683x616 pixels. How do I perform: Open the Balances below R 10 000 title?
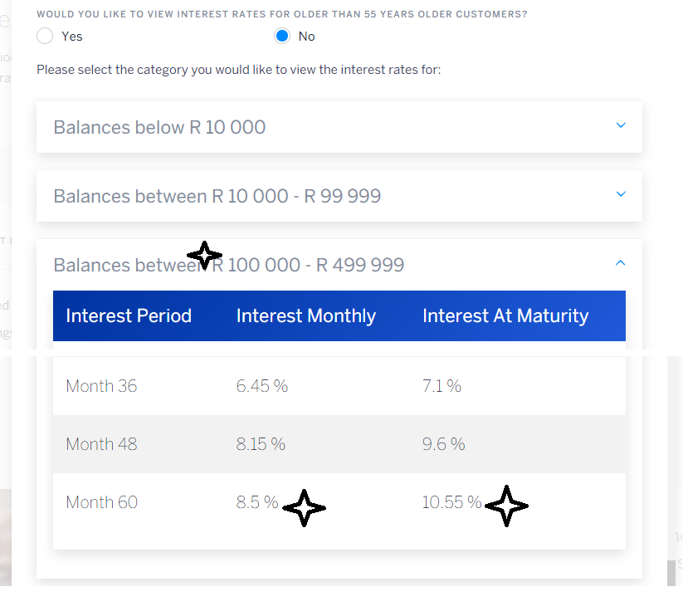[159, 127]
